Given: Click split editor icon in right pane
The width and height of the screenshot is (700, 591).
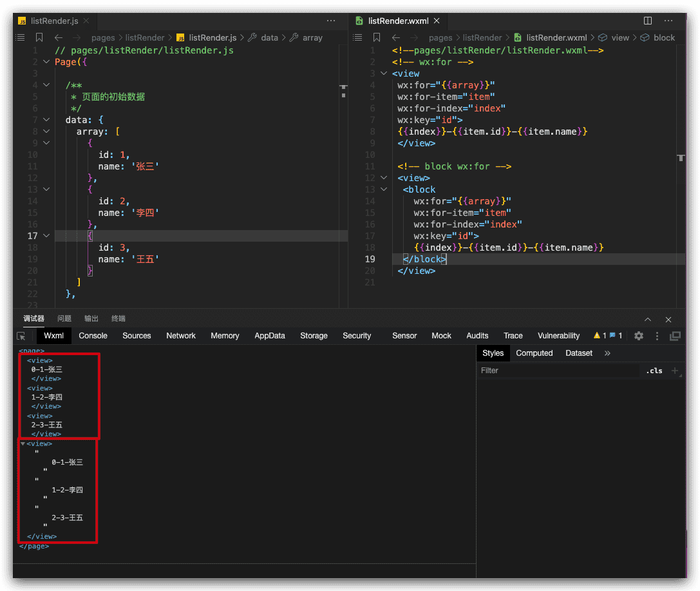Looking at the screenshot, I should pos(648,21).
